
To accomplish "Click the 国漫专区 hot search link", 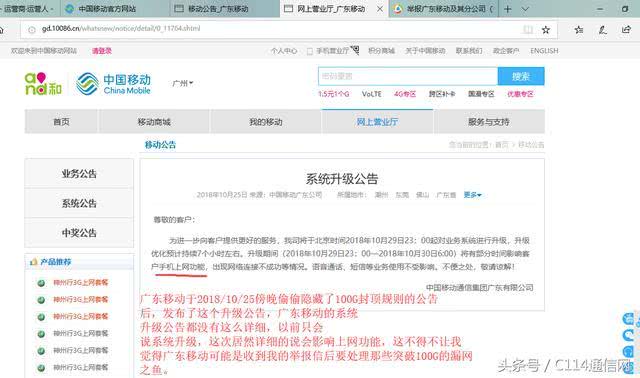I will pos(481,94).
